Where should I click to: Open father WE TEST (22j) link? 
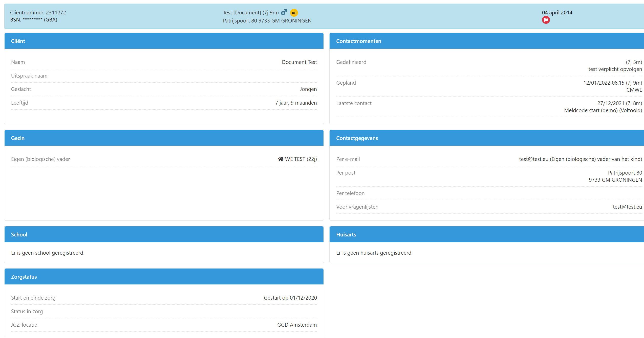pyautogui.click(x=300, y=159)
